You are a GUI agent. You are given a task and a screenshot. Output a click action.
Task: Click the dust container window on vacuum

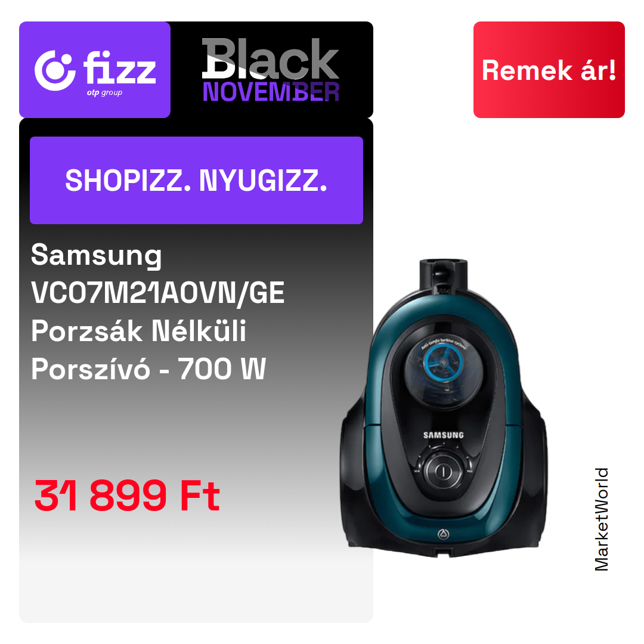pyautogui.click(x=444, y=370)
